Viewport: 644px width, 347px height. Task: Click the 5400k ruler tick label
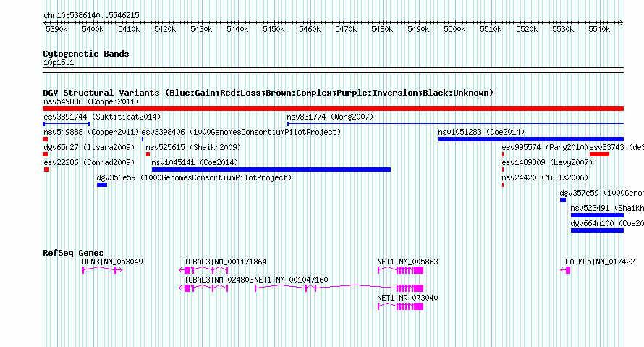click(x=93, y=29)
